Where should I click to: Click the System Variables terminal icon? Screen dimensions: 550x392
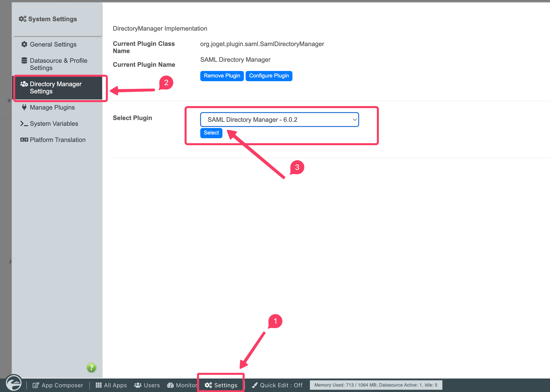click(24, 124)
